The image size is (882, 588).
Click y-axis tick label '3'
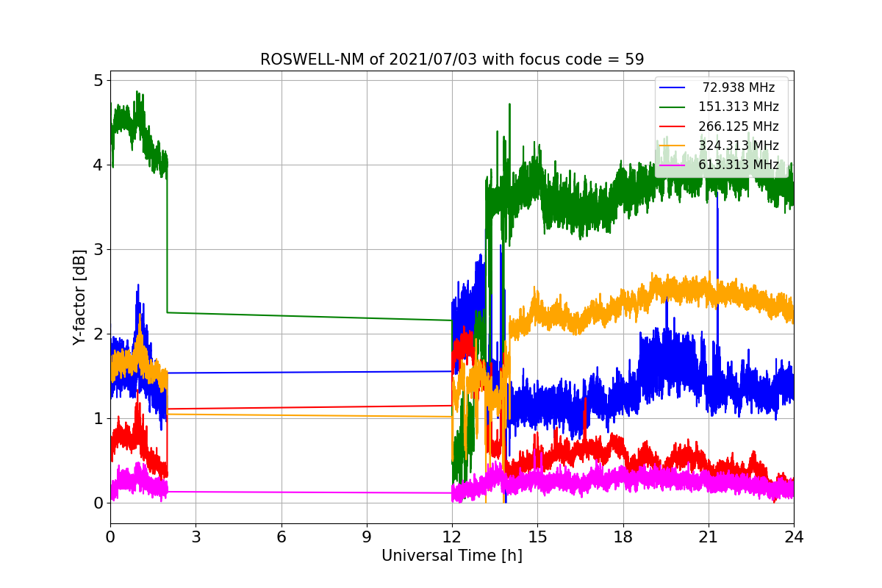98,249
